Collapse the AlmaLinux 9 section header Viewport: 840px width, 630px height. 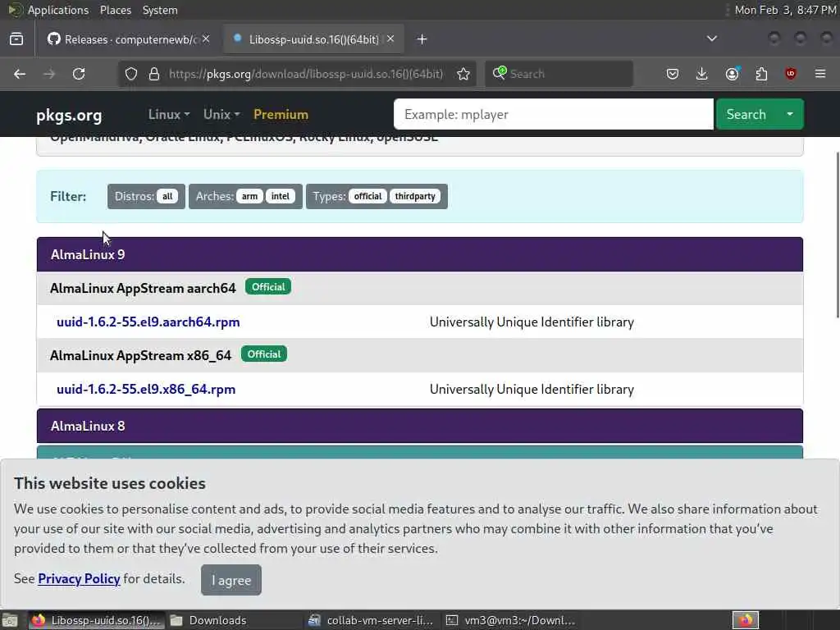420,254
